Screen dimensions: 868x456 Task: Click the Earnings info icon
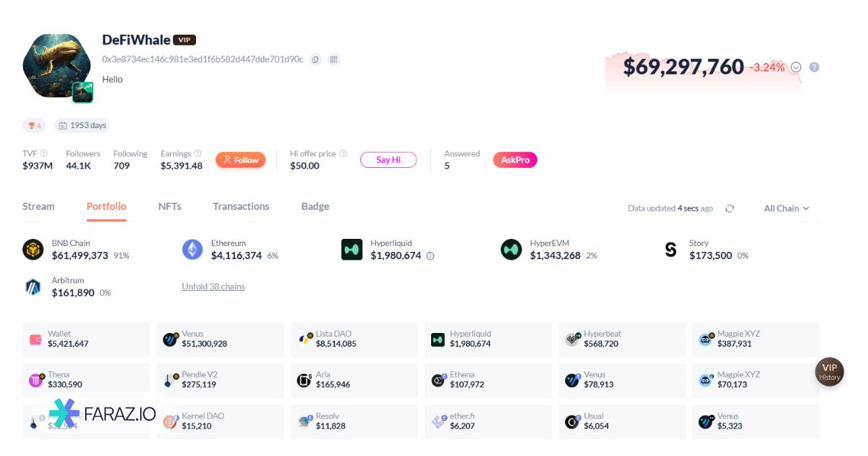[x=197, y=153]
